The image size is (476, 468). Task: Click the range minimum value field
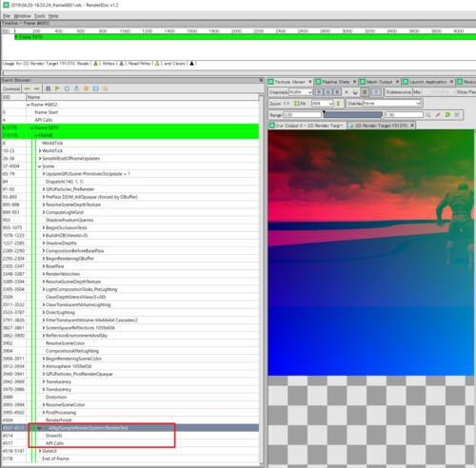coord(302,115)
